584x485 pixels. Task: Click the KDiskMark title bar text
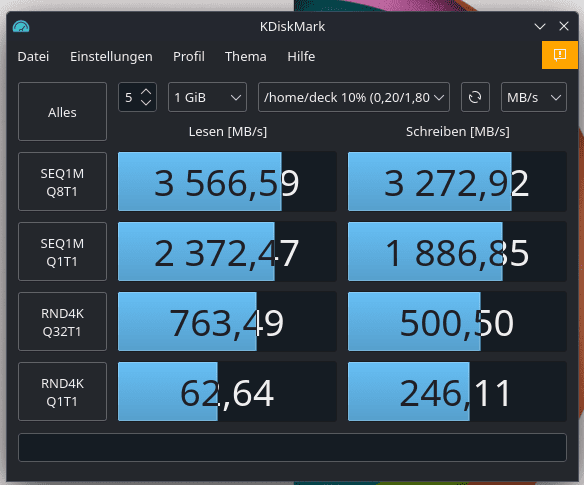[x=292, y=26]
